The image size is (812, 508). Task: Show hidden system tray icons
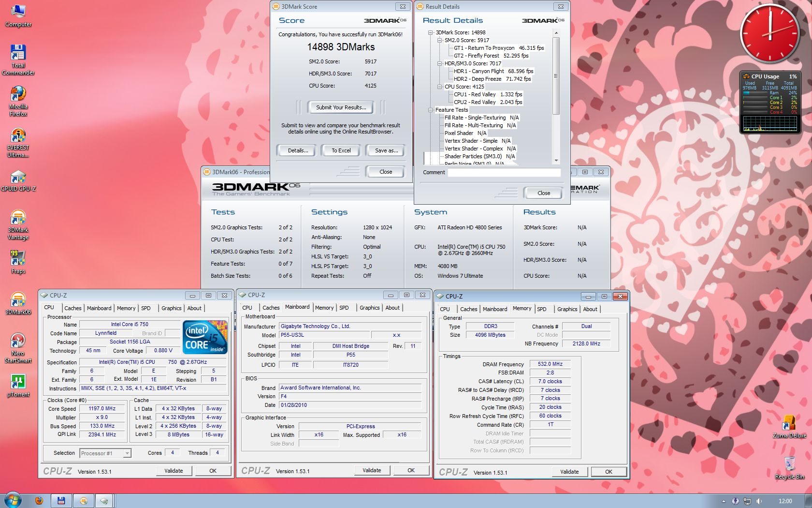tap(724, 501)
